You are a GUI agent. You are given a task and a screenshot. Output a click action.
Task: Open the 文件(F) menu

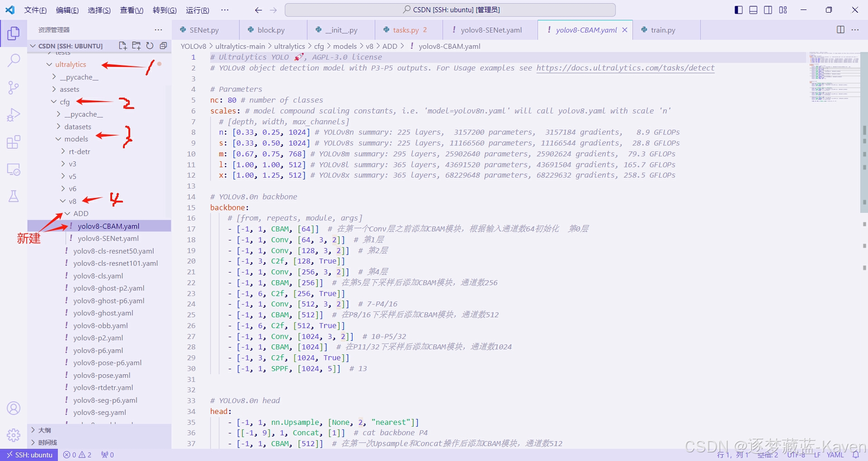[x=36, y=10]
